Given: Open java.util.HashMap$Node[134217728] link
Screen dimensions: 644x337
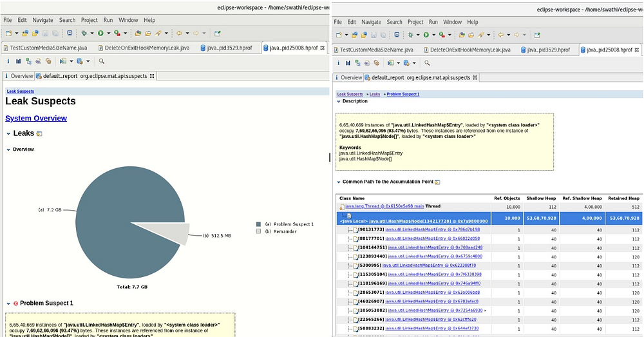Looking at the screenshot, I should pos(428,221).
